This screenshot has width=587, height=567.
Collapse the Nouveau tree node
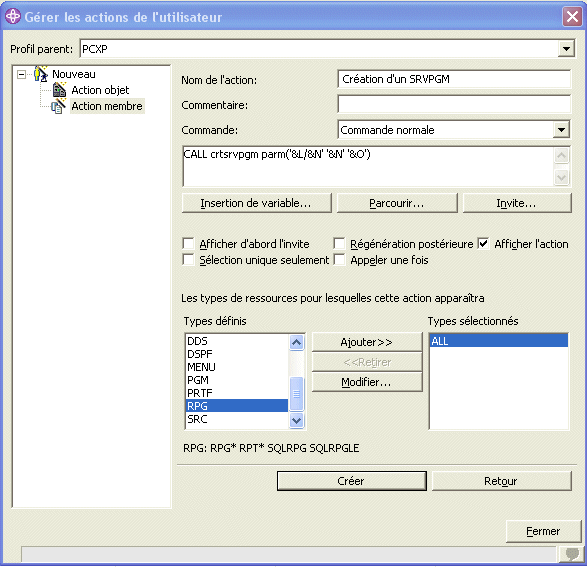[x=21, y=74]
